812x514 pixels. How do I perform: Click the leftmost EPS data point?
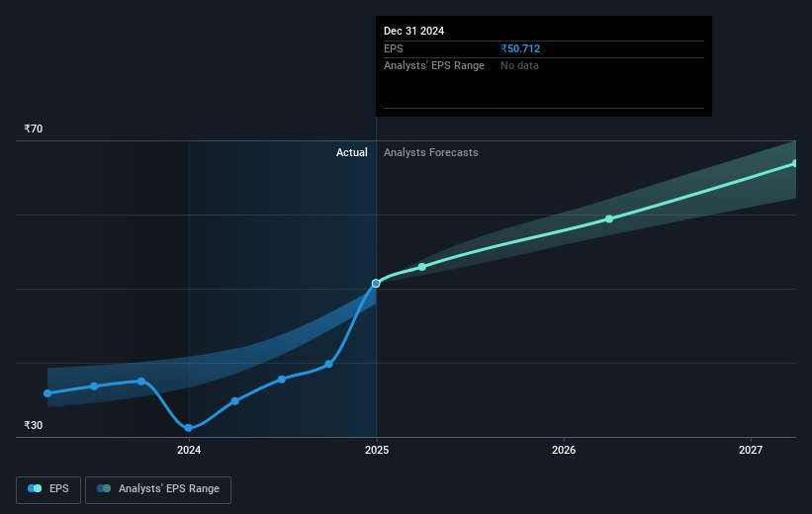coord(47,393)
